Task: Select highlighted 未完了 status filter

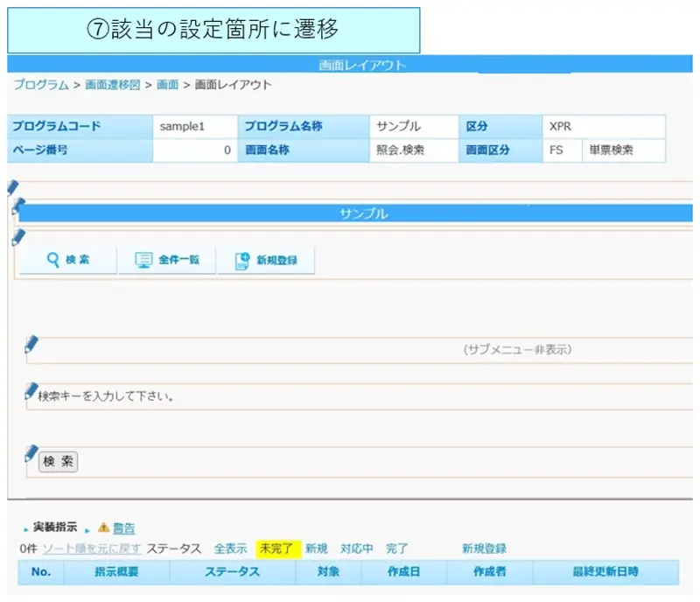Action: click(276, 549)
